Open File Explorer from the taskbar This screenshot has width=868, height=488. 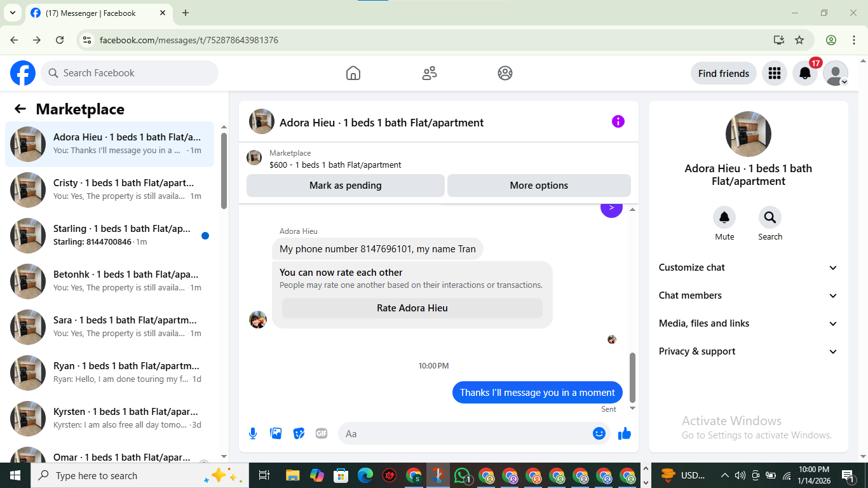tap(292, 475)
